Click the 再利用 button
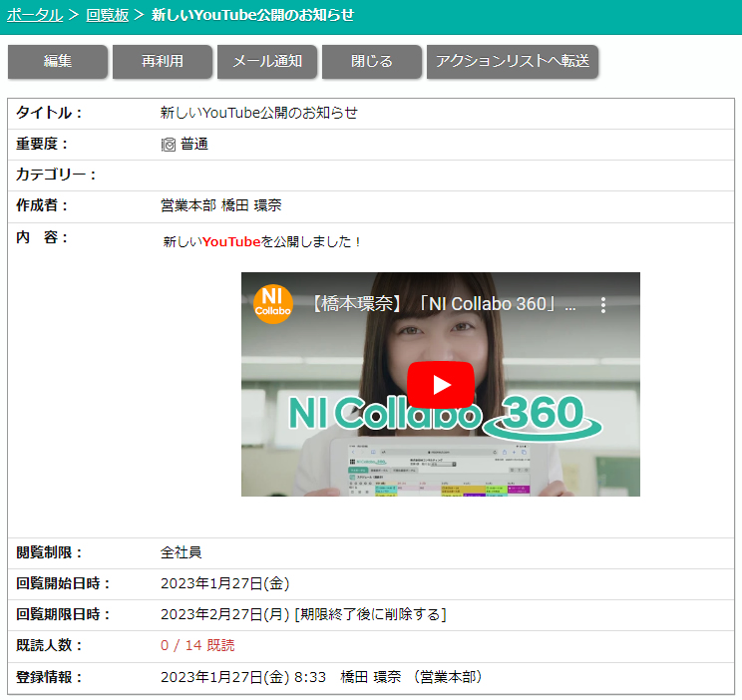Viewport: 742px width, 700px height. tap(163, 61)
